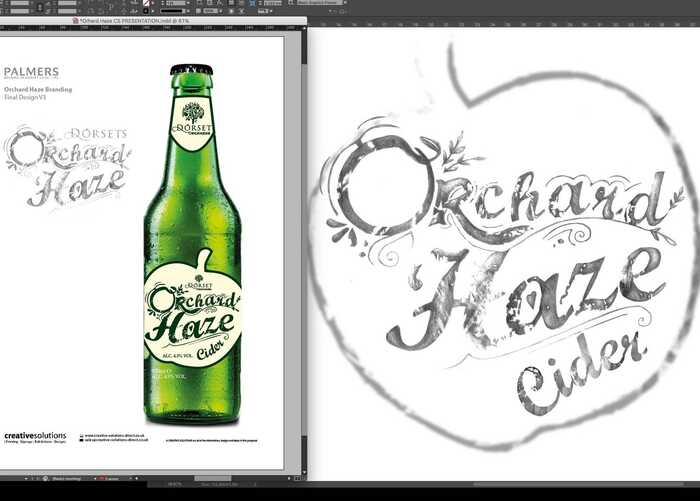
Task: Select the creativesolutions logo at page bottom
Action: (x=35, y=437)
